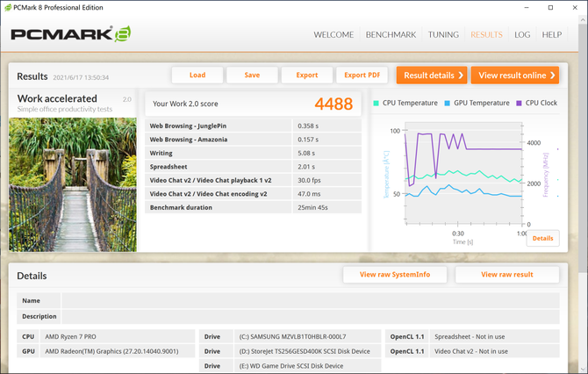Save the benchmark result
The width and height of the screenshot is (588, 374).
252,76
